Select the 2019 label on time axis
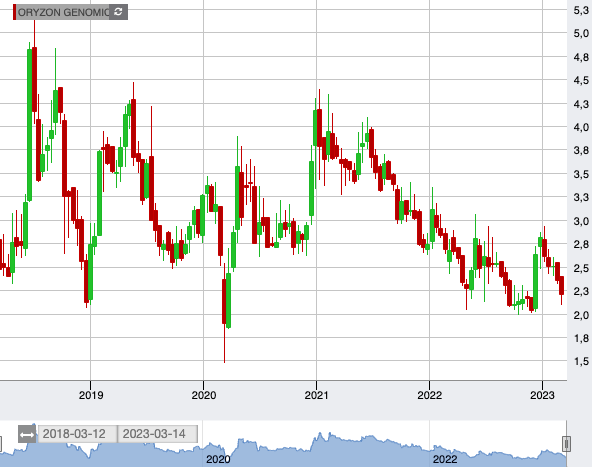The width and height of the screenshot is (592, 468). pos(91,395)
